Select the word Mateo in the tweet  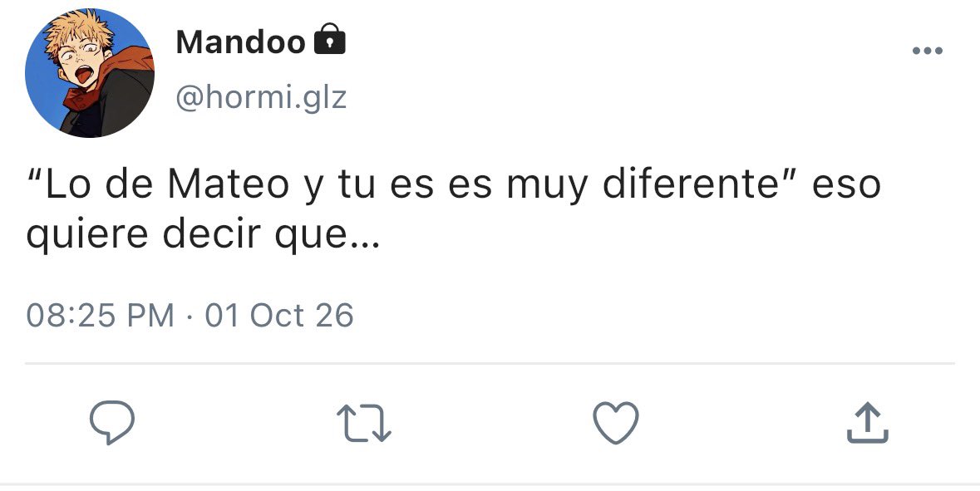click(229, 184)
